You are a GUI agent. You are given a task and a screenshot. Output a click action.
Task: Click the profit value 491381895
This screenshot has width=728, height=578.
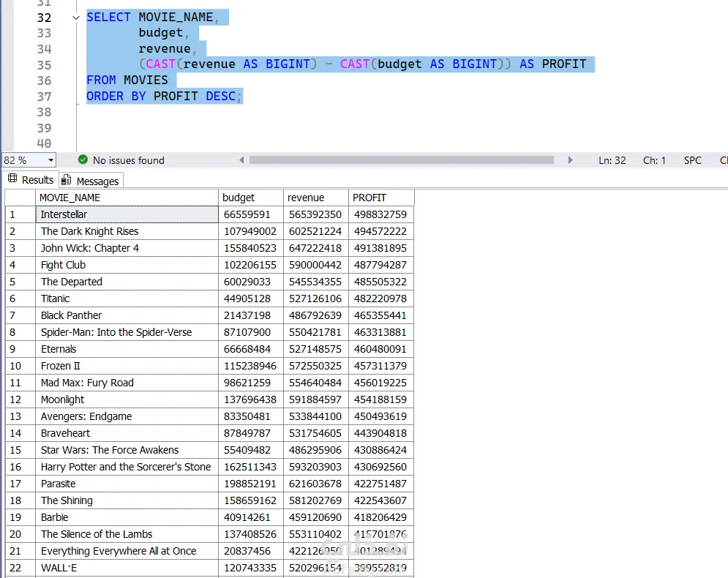381,248
